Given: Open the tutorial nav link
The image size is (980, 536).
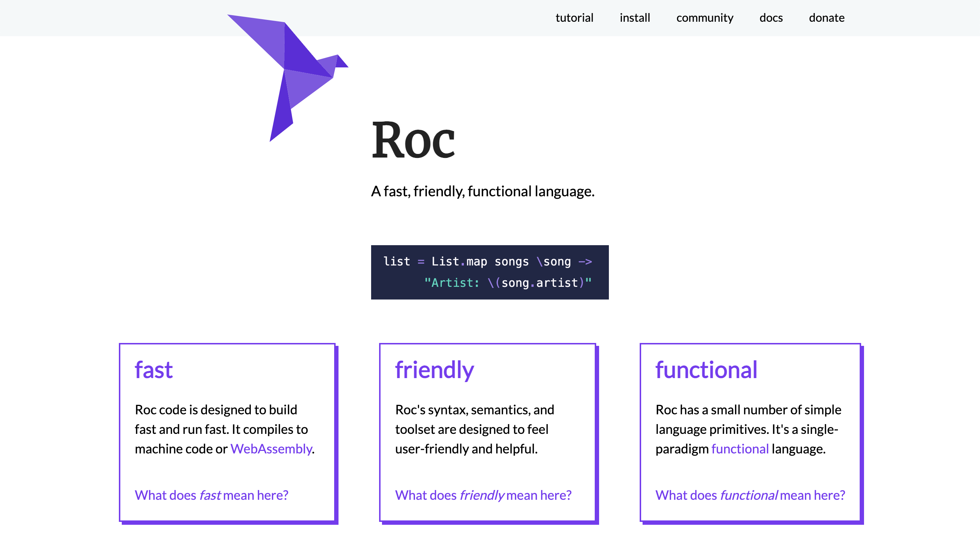Looking at the screenshot, I should [x=574, y=18].
